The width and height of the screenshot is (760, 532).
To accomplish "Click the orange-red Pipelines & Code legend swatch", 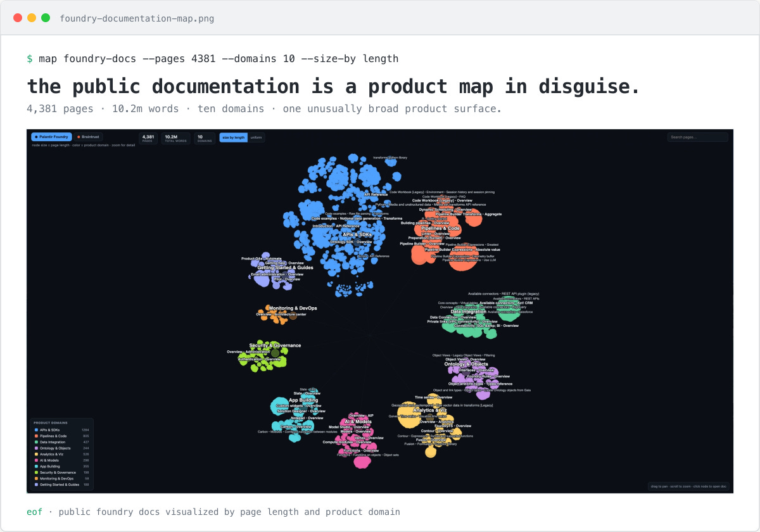I will 36,436.
